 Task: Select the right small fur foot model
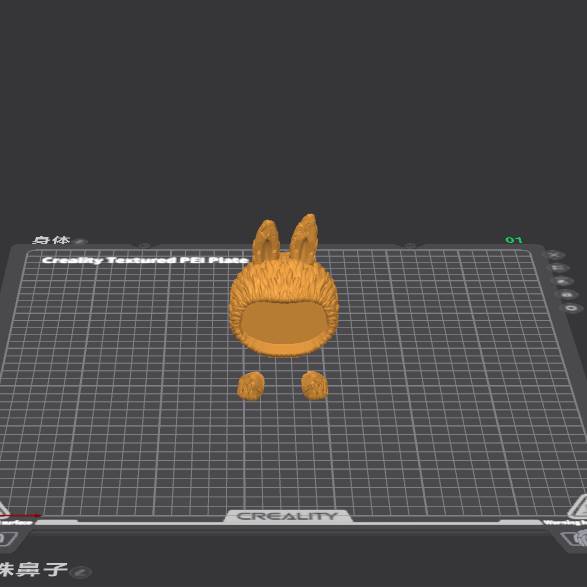pos(314,385)
